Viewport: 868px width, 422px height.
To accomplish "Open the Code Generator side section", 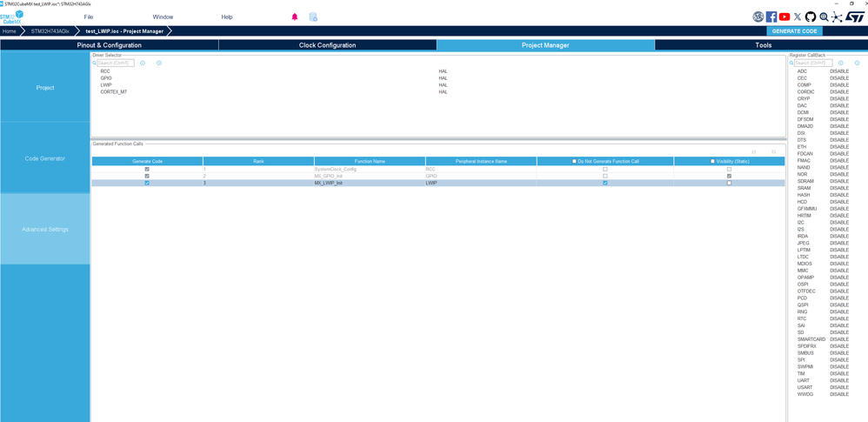I will point(45,158).
